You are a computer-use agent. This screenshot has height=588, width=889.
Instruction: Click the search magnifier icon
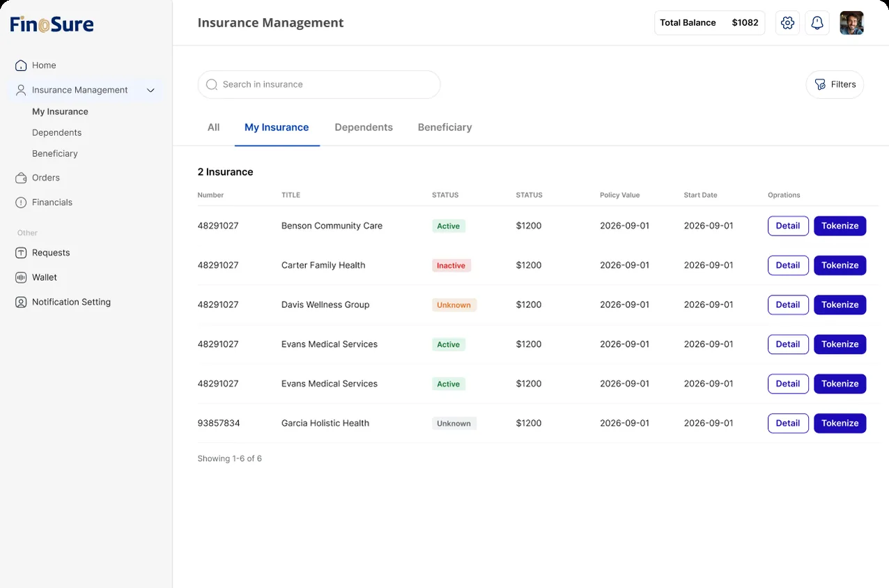point(212,84)
